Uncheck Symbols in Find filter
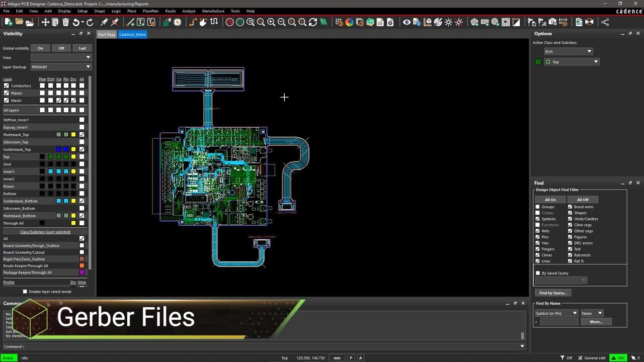Viewport: 644px width, 362px height. click(x=538, y=219)
